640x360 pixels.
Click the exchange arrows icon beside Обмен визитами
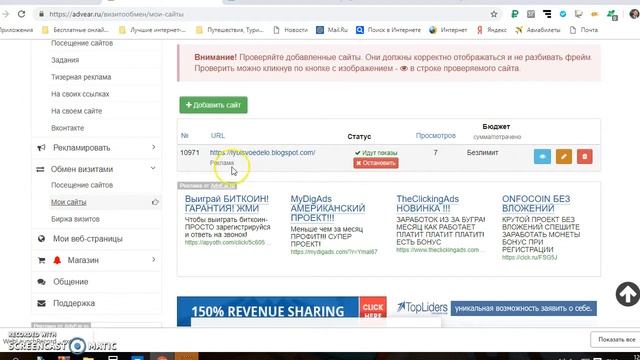(x=40, y=169)
